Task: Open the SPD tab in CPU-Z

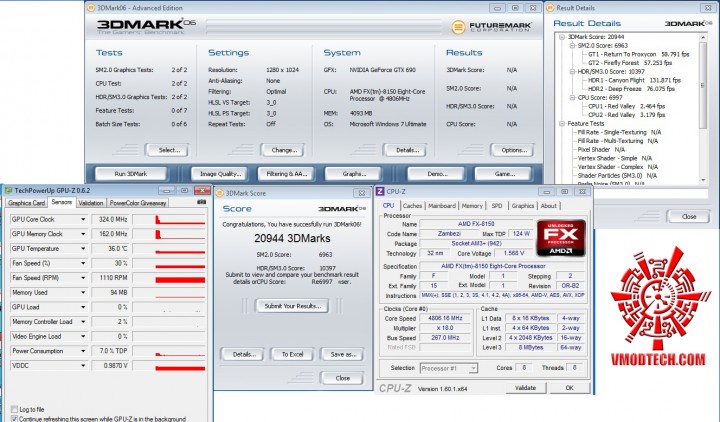Action: (497, 206)
